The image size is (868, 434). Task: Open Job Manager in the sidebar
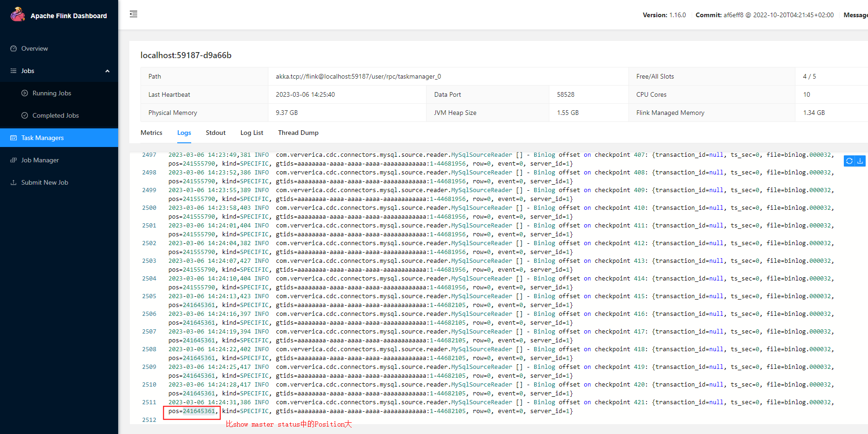pos(59,160)
